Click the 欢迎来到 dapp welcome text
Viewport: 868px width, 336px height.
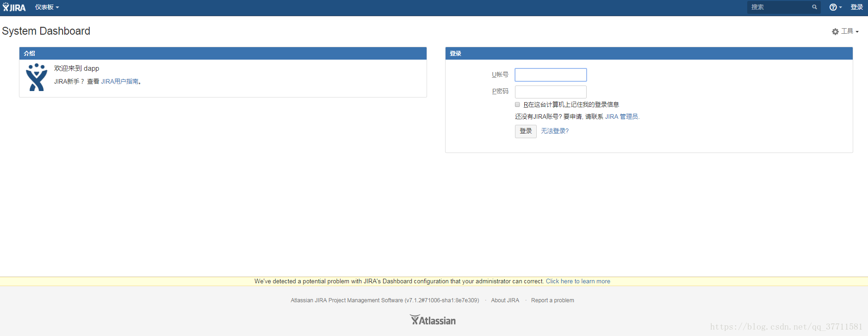coord(77,68)
